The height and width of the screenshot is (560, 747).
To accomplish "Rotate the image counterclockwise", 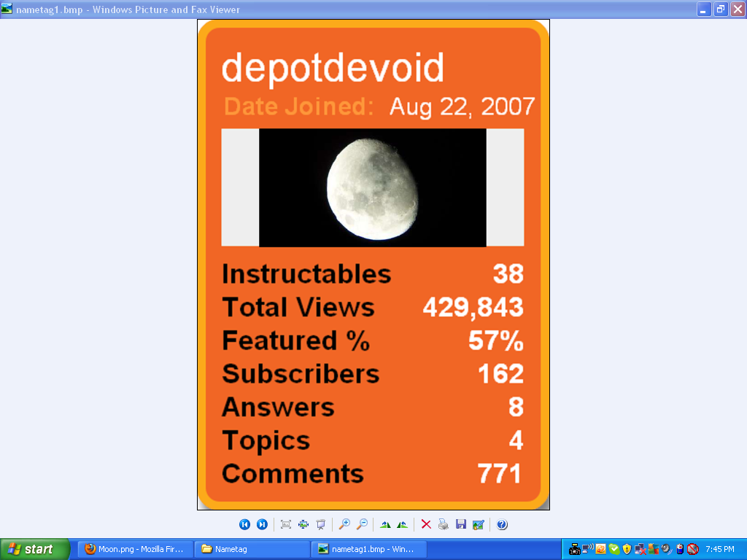I will (402, 524).
